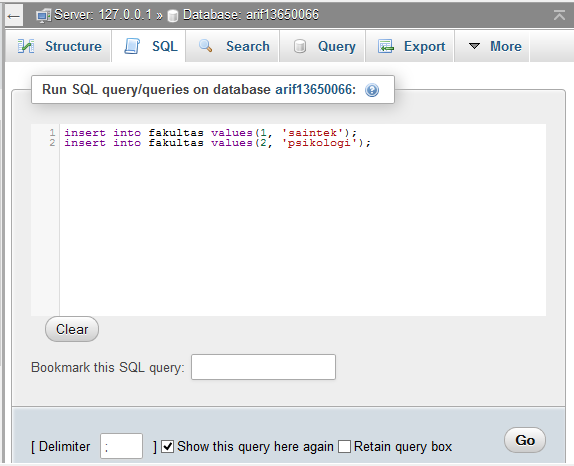Click arif13650066 link in query heading
This screenshot has width=574, height=466.
pos(313,89)
